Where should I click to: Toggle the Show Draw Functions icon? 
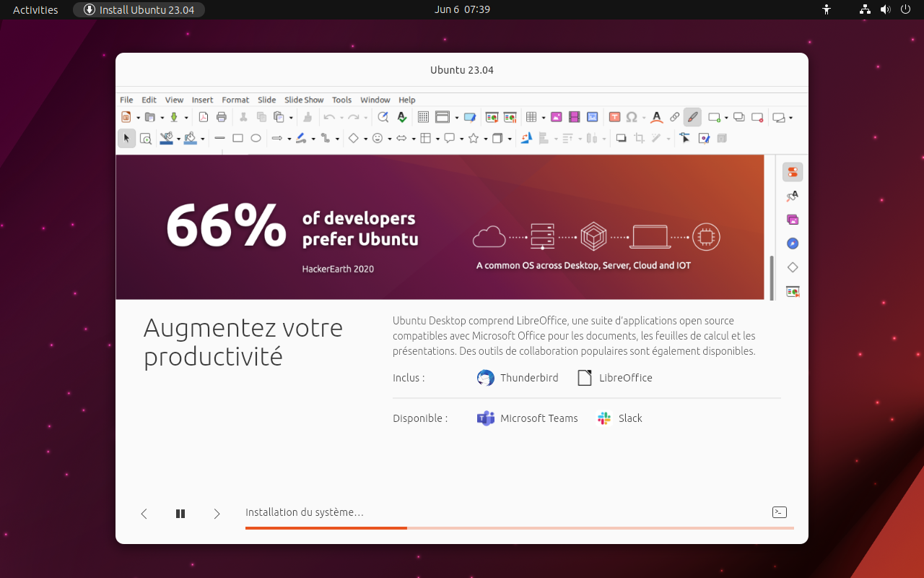[x=692, y=117]
